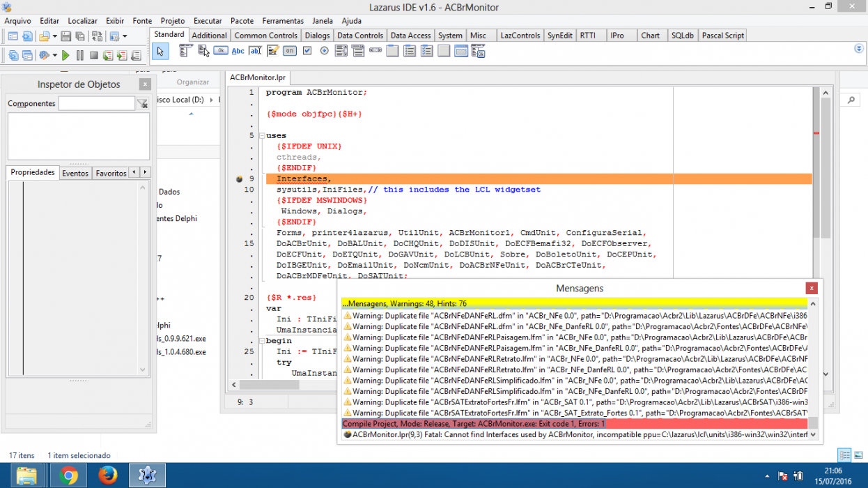This screenshot has height=488, width=868.
Task: Open the Eventos tab in Object Inspector
Action: tap(75, 173)
